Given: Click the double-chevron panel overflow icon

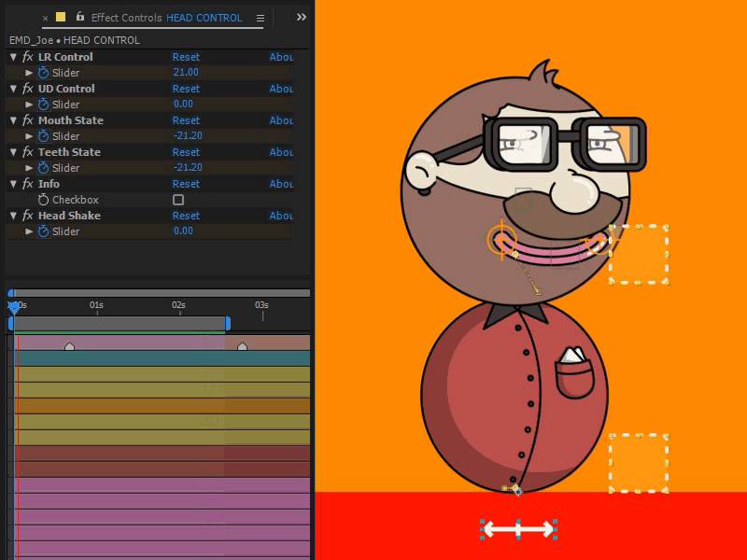Looking at the screenshot, I should pyautogui.click(x=300, y=16).
